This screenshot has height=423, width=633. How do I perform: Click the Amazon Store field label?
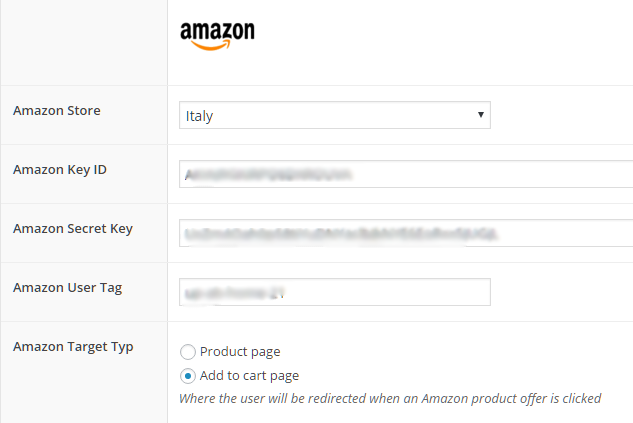(x=57, y=111)
